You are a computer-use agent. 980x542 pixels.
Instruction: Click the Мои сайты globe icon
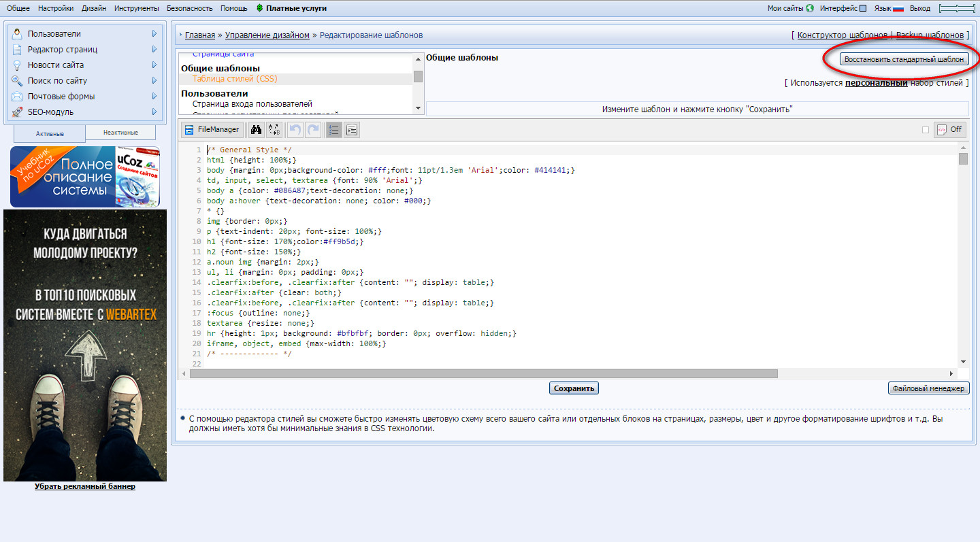809,8
